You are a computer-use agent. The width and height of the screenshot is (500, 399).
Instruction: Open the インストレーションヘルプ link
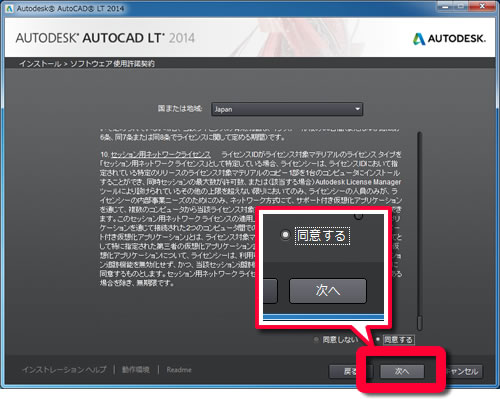[x=64, y=370]
